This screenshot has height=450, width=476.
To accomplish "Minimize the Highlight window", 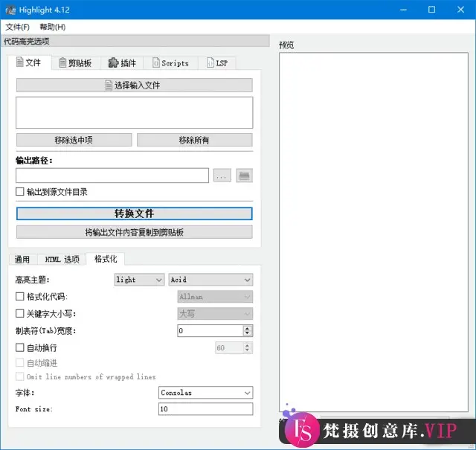I will click(x=403, y=10).
